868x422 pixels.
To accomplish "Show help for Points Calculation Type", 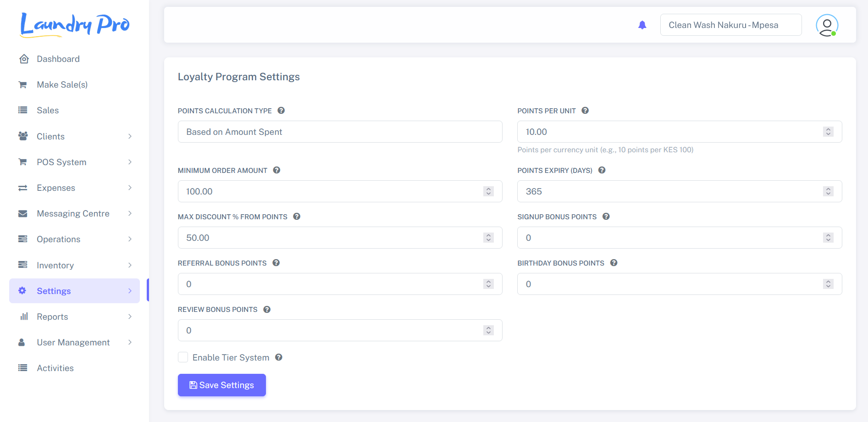I will [x=281, y=111].
